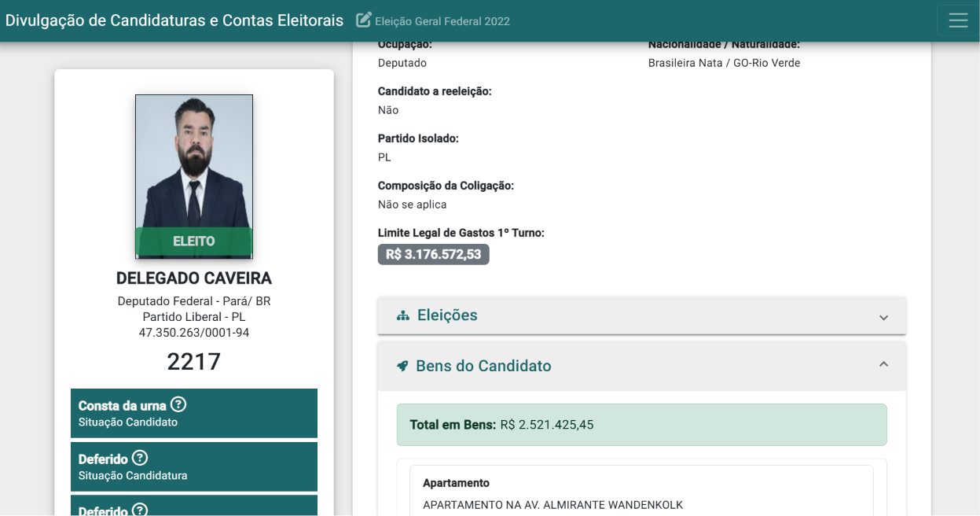Click the ELEITO status banner on the photo
Viewport: 980px width, 516px height.
pos(194,241)
